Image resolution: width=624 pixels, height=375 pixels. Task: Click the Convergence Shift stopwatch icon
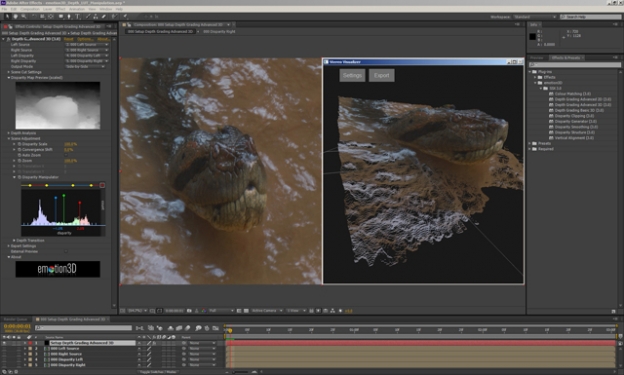tap(19, 150)
